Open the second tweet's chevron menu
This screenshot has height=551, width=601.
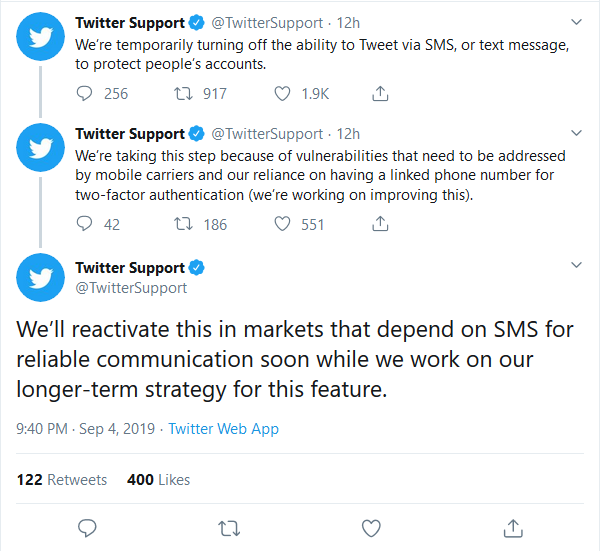(576, 132)
